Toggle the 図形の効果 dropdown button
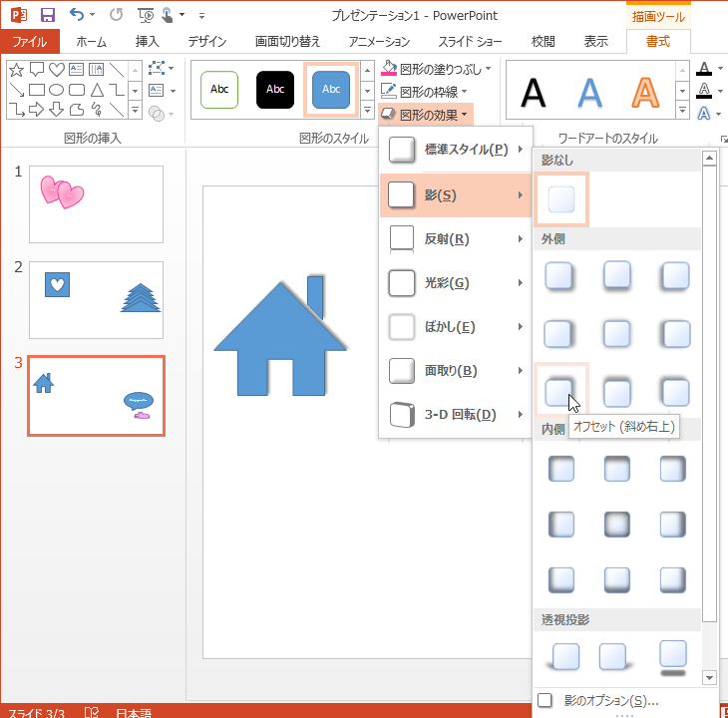 pos(426,114)
